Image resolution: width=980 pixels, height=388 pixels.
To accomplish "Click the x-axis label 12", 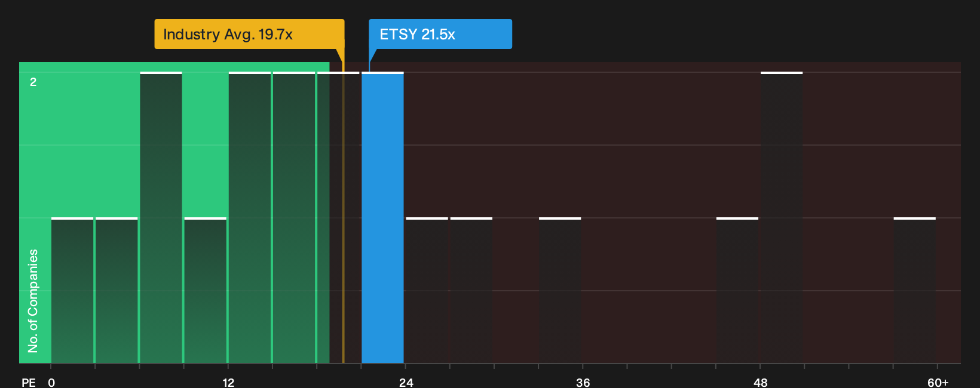I will (228, 382).
